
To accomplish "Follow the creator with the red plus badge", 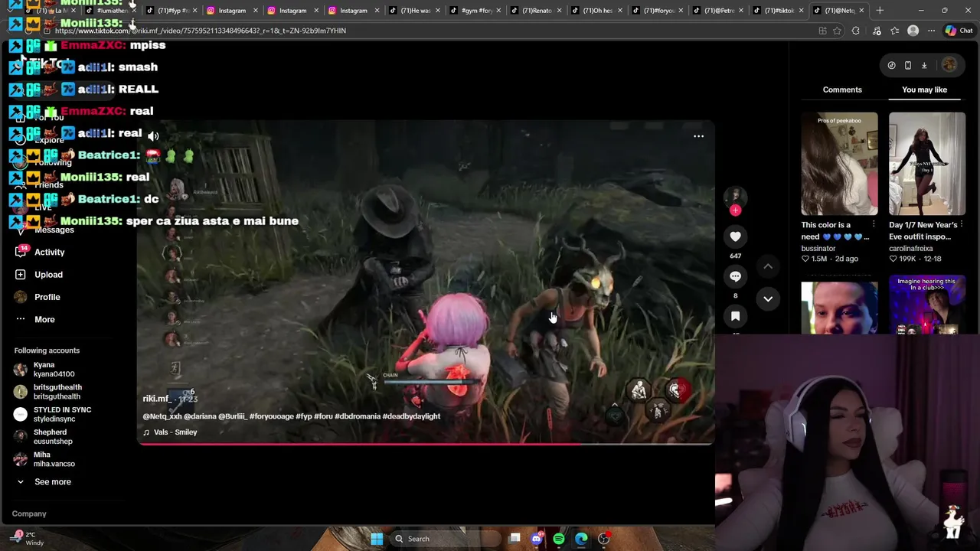I will click(x=735, y=210).
